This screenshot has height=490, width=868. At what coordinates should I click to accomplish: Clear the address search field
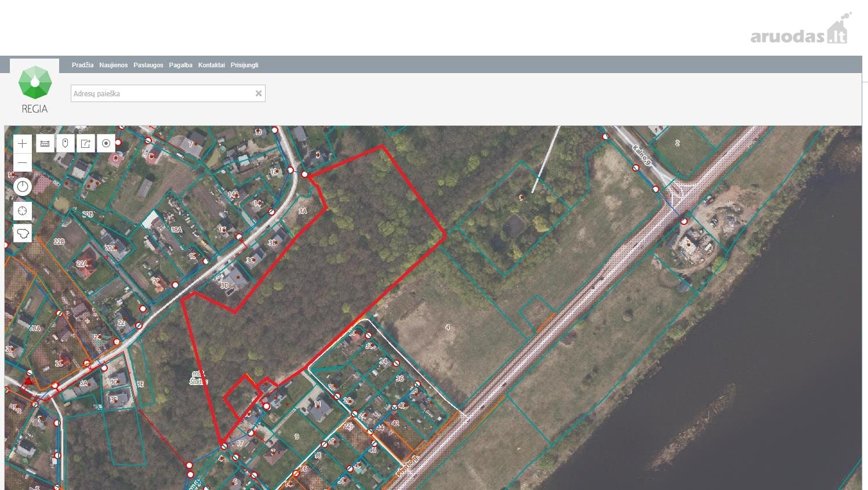[259, 93]
